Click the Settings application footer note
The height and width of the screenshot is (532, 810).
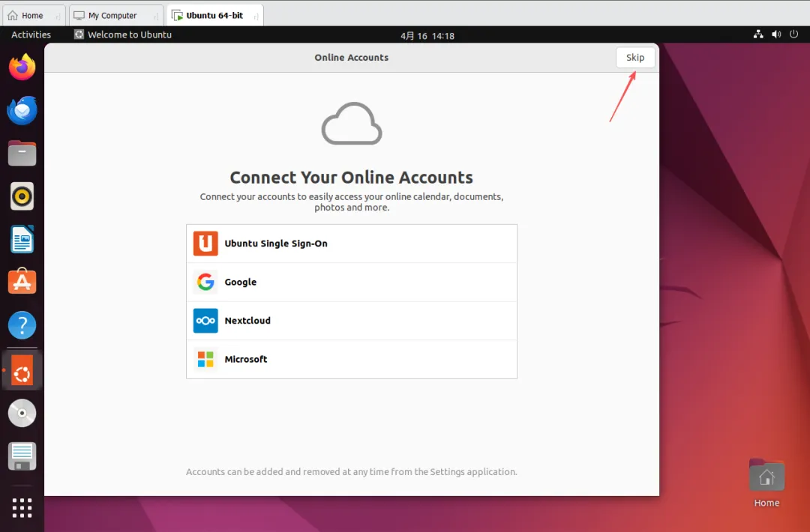[351, 471]
